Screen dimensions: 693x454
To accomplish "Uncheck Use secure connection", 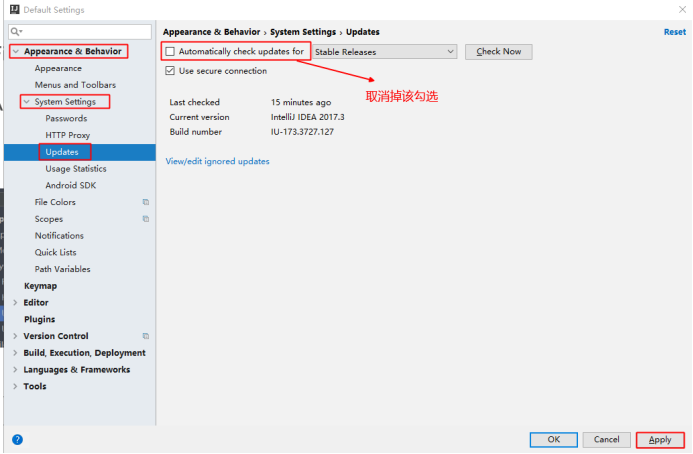I will tap(170, 71).
